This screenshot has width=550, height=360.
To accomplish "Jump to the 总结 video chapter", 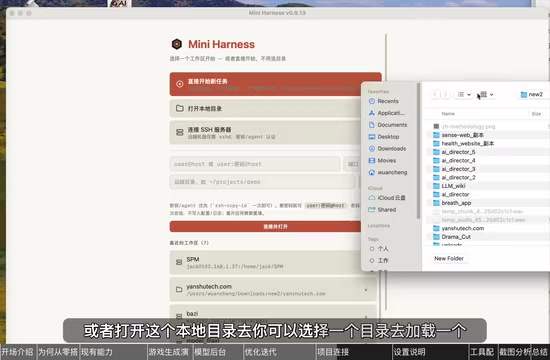I will point(541,352).
